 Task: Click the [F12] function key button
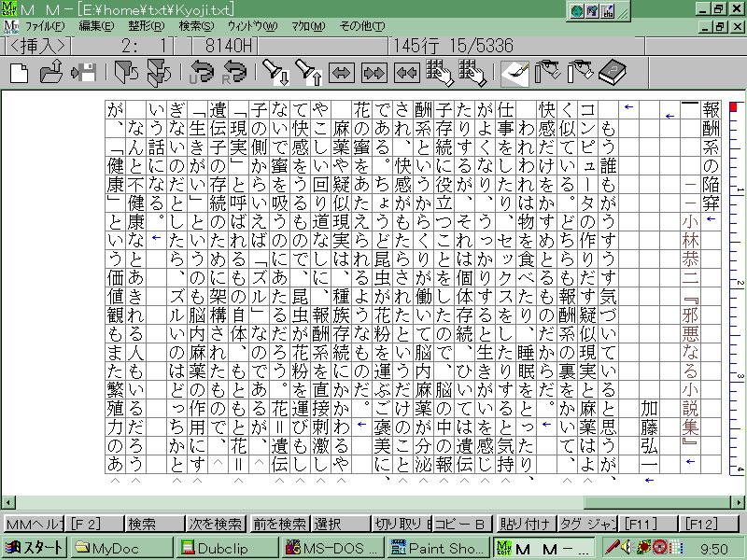709,524
